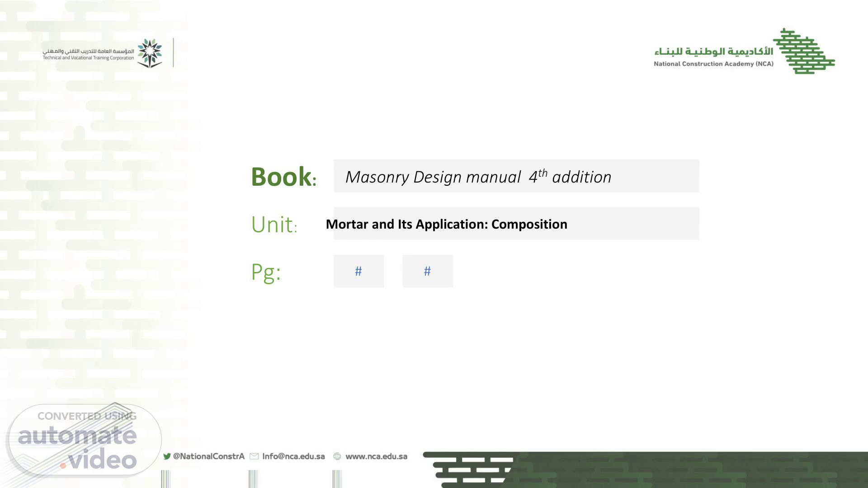This screenshot has height=488, width=868.
Task: Click the white brick pattern in footer
Action: [x=472, y=469]
